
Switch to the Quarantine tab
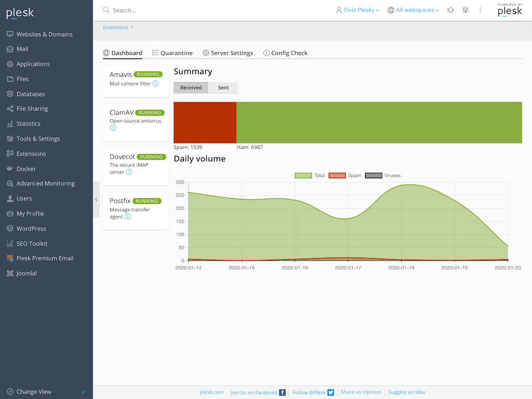coord(172,53)
